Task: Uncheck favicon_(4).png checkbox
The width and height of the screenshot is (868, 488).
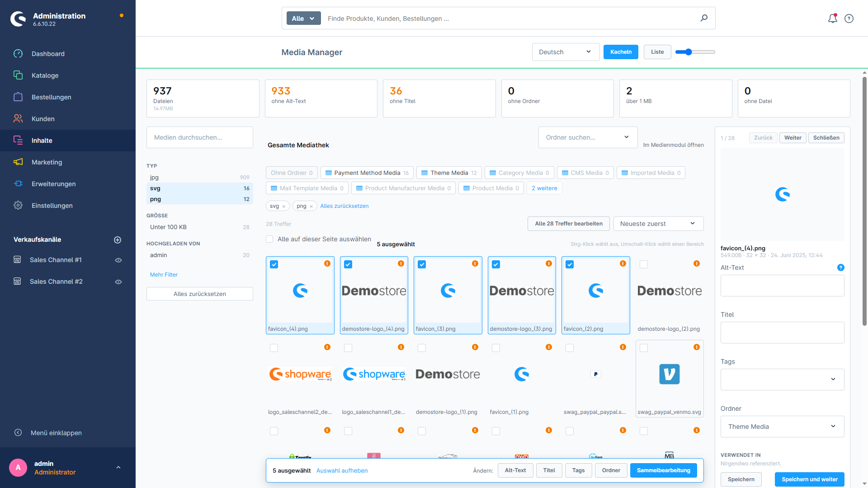Action: coord(274,264)
